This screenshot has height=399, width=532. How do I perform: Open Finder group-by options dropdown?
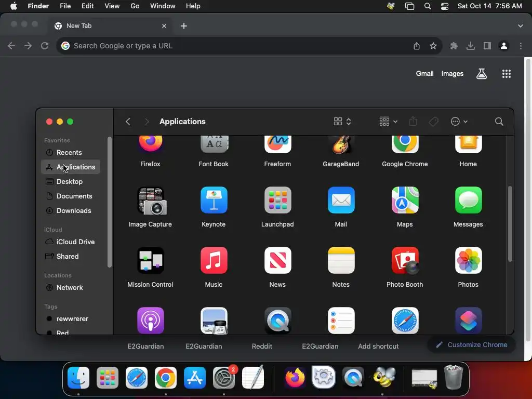(388, 122)
